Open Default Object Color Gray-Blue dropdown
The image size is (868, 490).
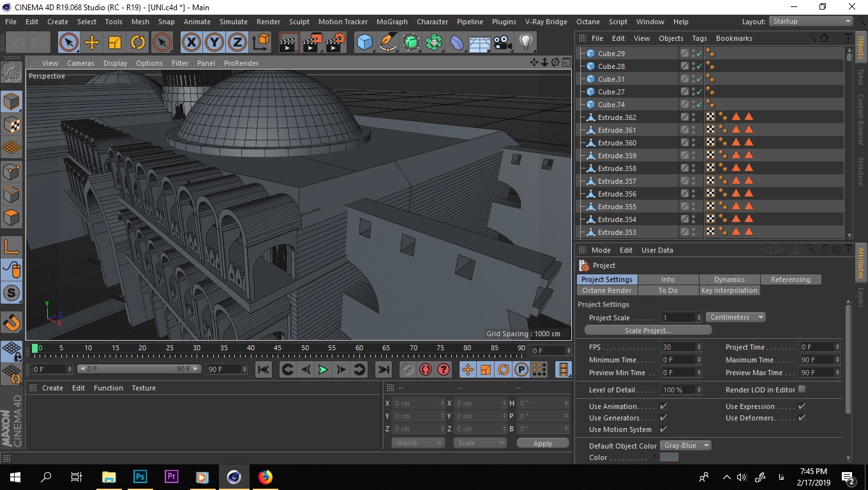[685, 445]
